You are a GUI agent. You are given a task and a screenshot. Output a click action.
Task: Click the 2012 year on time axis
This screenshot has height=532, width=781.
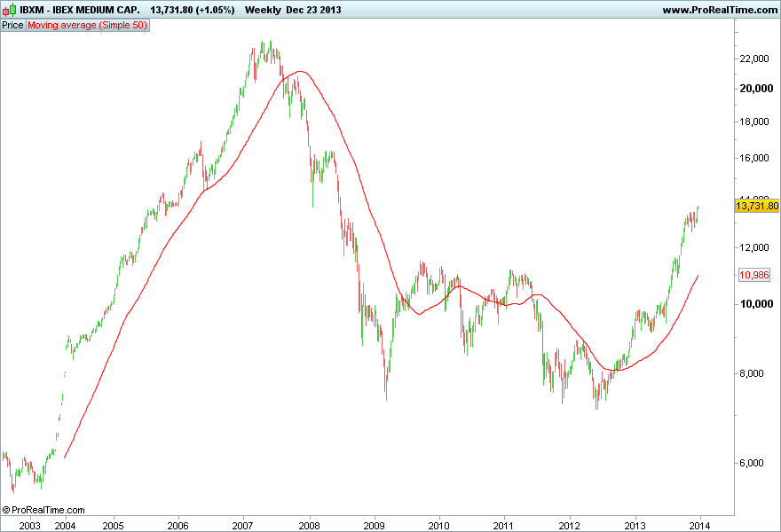[x=569, y=526]
